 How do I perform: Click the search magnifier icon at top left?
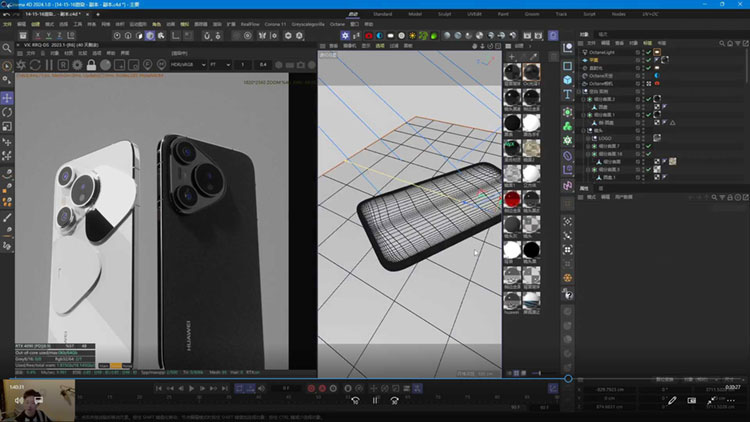pyautogui.click(x=7, y=47)
